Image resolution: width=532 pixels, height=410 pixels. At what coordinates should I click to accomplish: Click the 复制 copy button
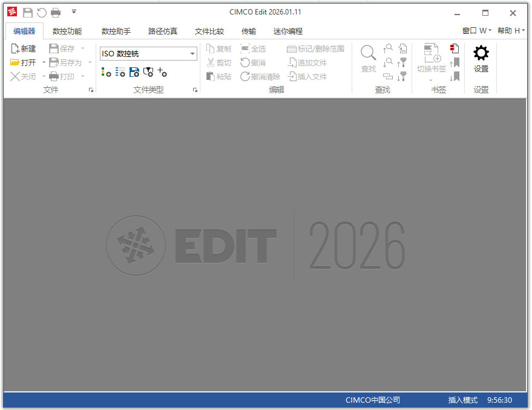pos(219,49)
